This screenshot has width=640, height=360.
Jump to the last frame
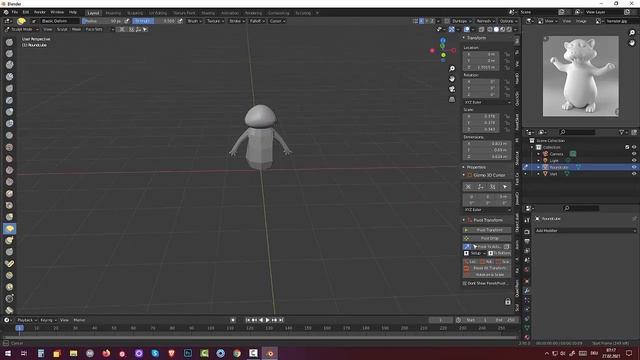coord(281,320)
